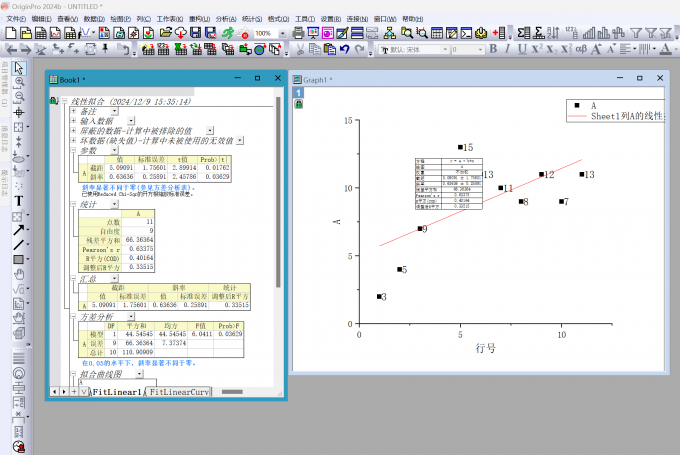Open the dropdown arrow next to 参数

[114, 150]
